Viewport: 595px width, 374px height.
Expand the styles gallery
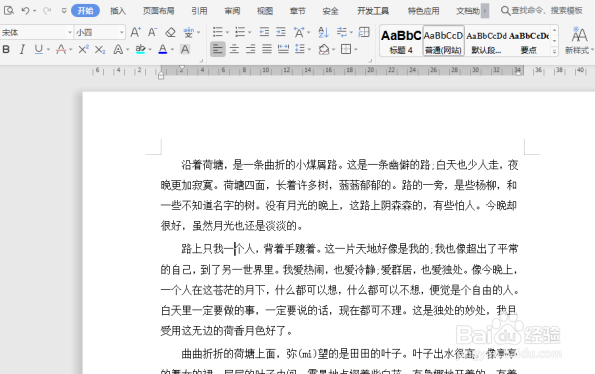[554, 52]
